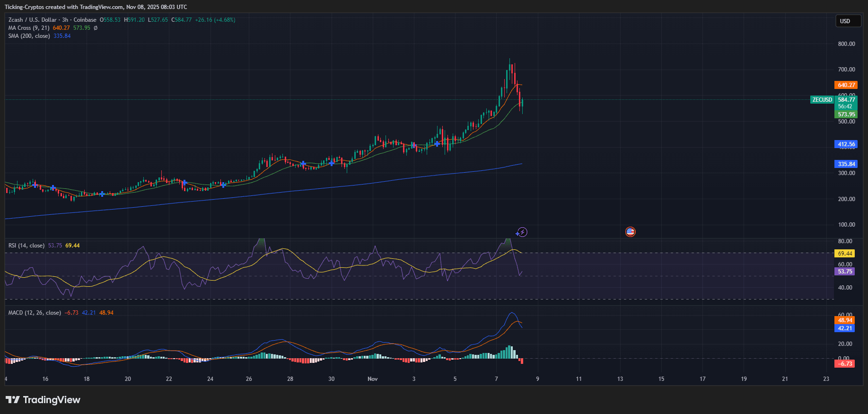The image size is (868, 414).
Task: Click the green 573.95 price label
Action: click(846, 115)
